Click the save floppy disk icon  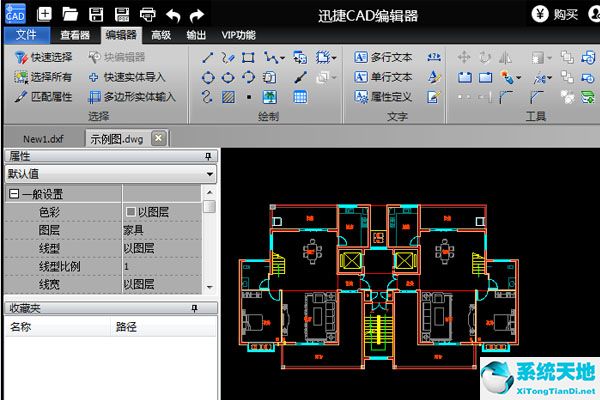[x=96, y=15]
